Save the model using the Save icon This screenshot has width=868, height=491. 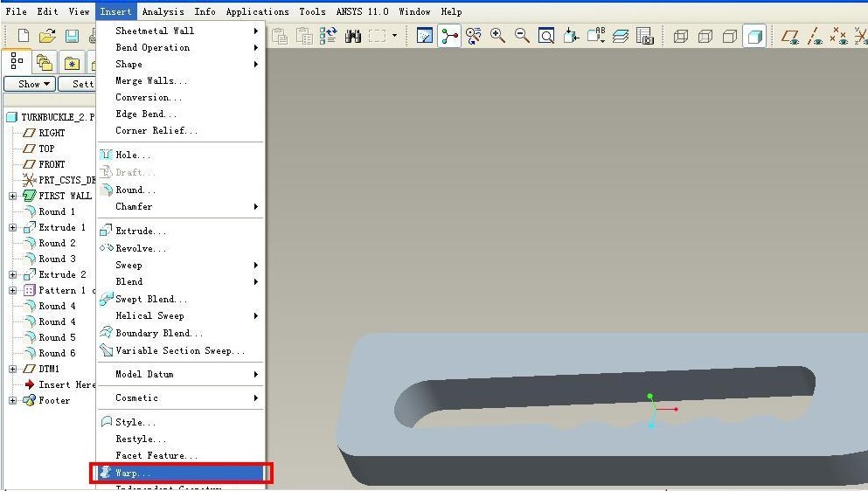pyautogui.click(x=72, y=36)
